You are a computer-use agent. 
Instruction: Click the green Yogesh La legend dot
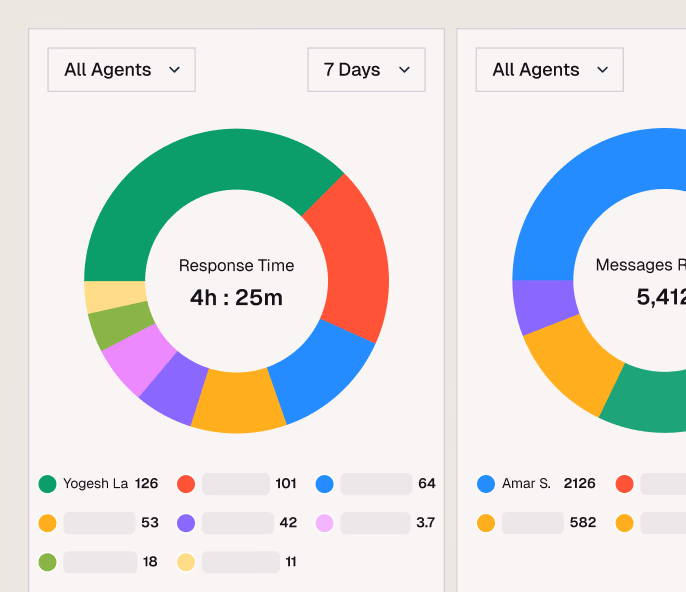47,484
